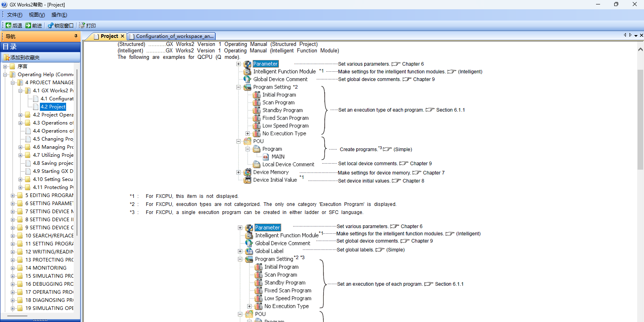Click the GX Works2 app icon in title bar
This screenshot has height=322, width=644.
point(4,4)
